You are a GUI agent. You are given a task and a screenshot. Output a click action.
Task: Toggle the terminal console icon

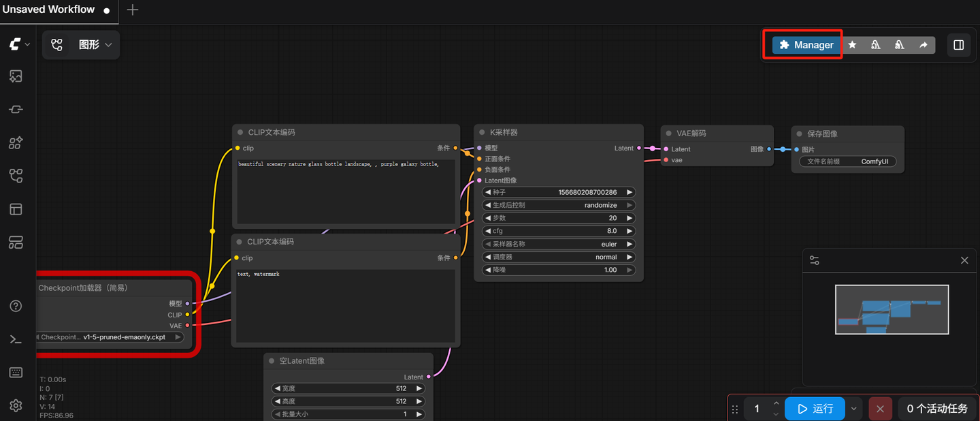click(x=16, y=339)
